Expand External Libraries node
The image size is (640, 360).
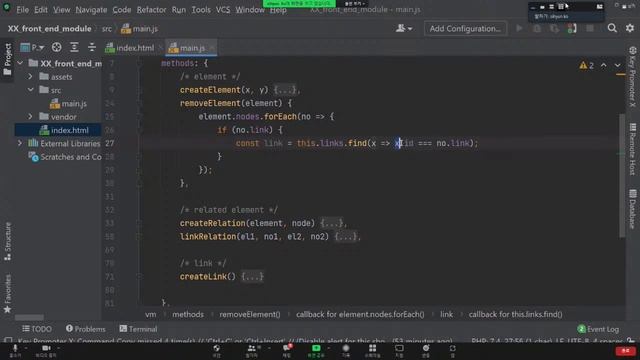(x=20, y=143)
